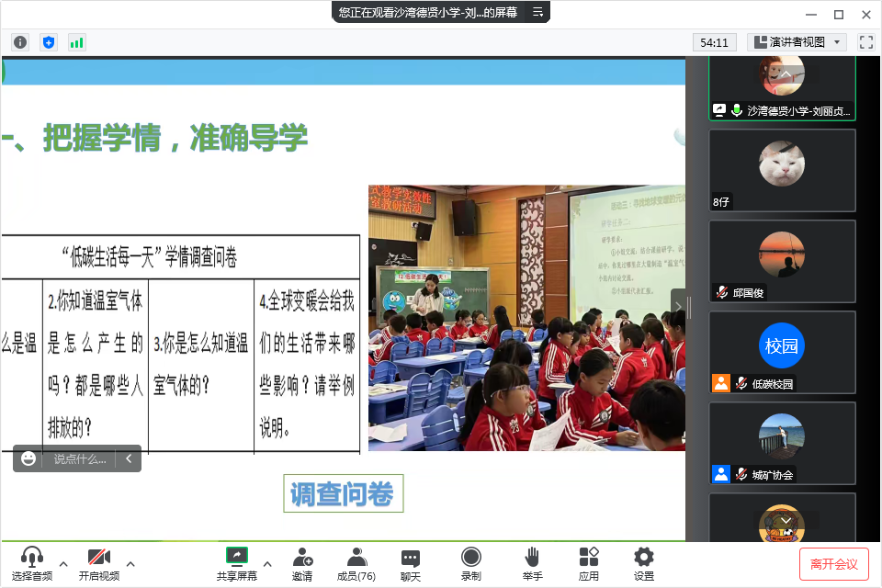Image resolution: width=882 pixels, height=588 pixels.
Task: Open the 聊天 chat panel
Action: (x=411, y=562)
